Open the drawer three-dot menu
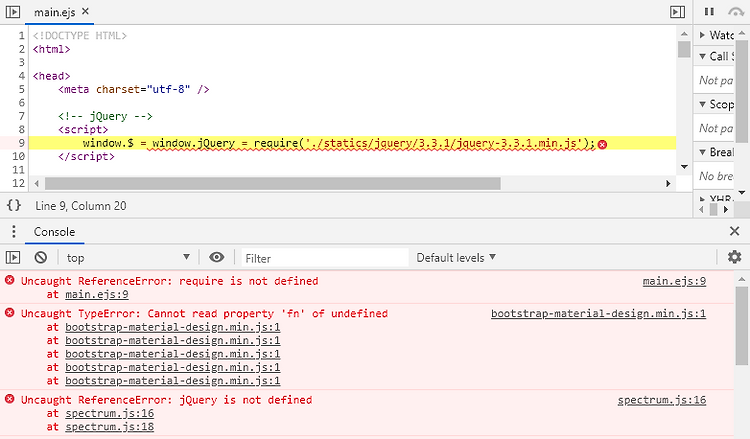The image size is (750, 439). tap(14, 231)
